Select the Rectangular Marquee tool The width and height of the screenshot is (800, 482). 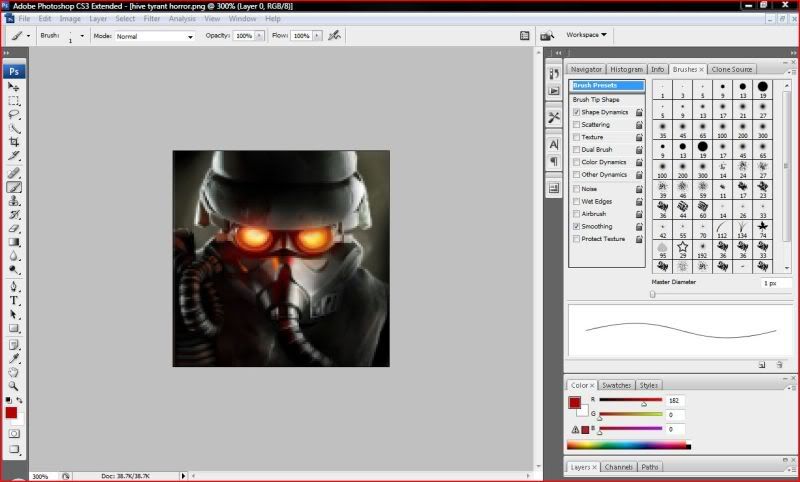pos(14,100)
